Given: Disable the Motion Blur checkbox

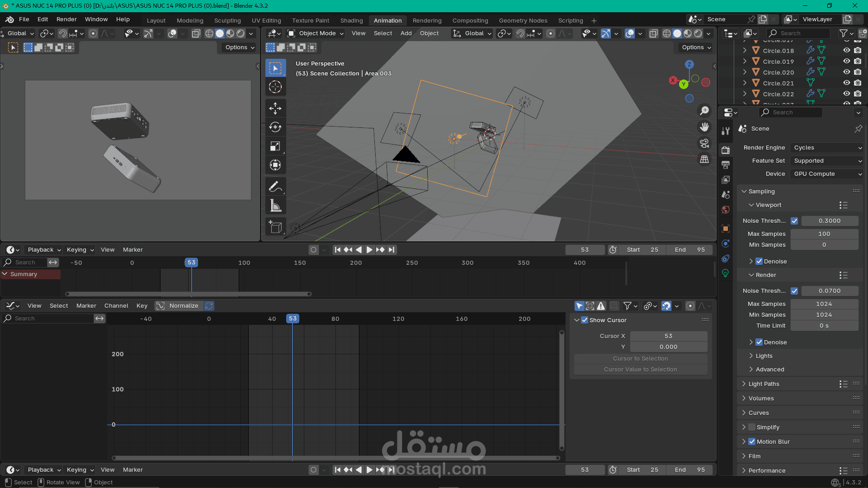Looking at the screenshot, I should tap(752, 441).
